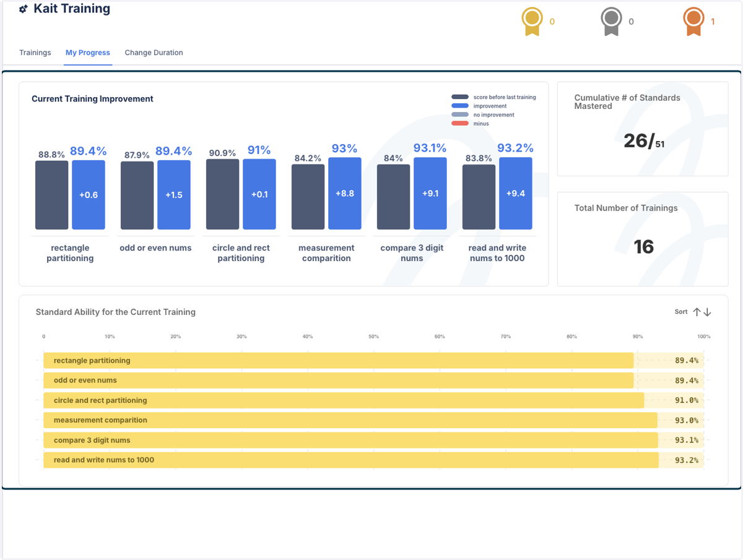
Task: Sort standards descending with the down arrow
Action: [707, 312]
